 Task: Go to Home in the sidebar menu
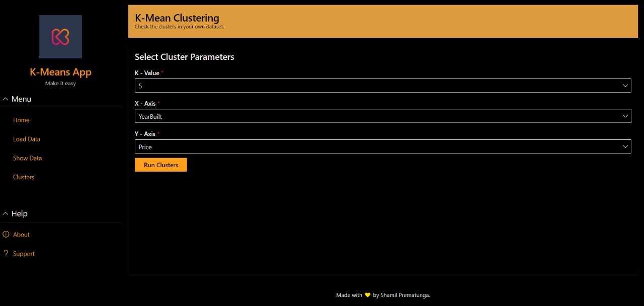21,120
